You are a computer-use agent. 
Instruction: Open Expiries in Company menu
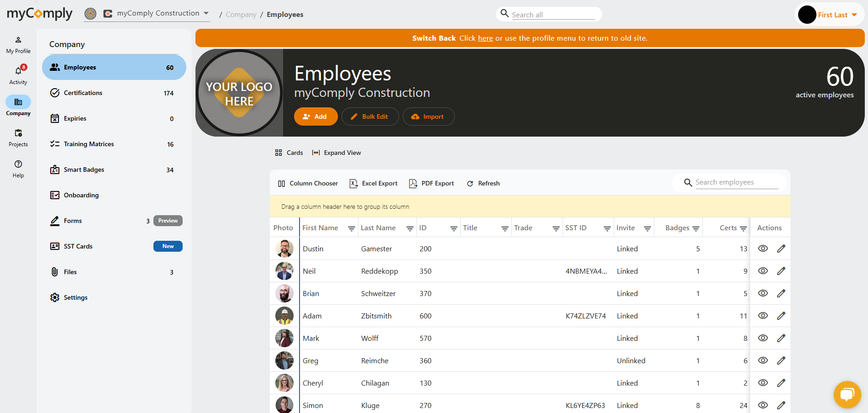click(x=114, y=118)
